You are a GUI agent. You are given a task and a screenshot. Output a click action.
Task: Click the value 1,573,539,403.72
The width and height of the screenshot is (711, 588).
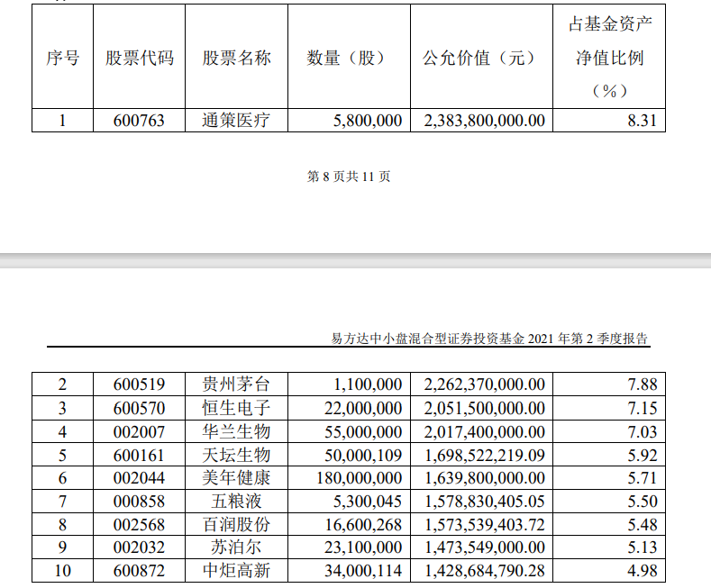pos(484,525)
